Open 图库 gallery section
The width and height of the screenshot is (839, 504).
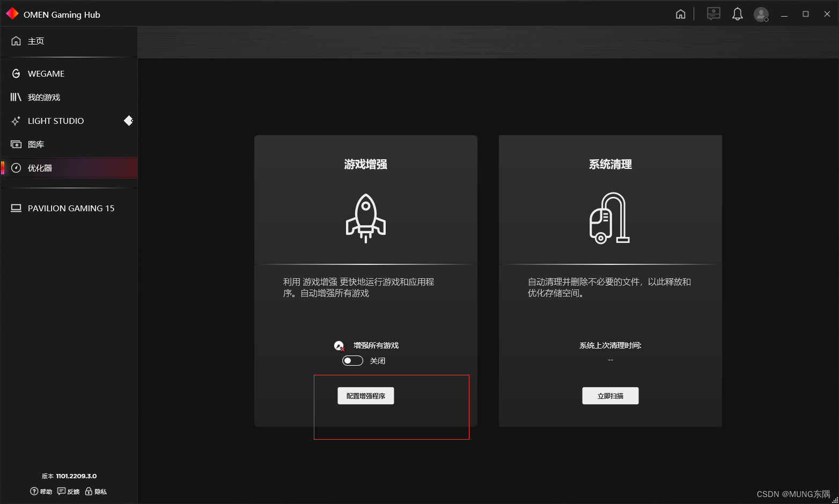[x=69, y=145]
